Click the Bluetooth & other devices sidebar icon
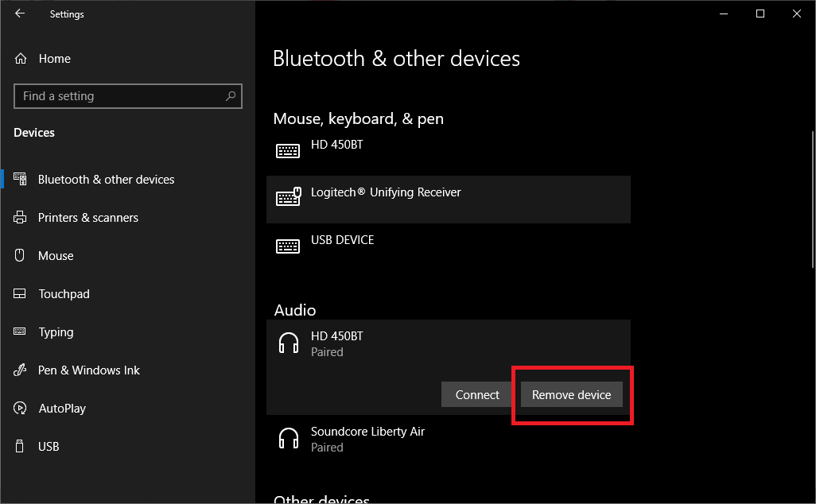Screen dimensions: 816x504 pyautogui.click(x=20, y=180)
